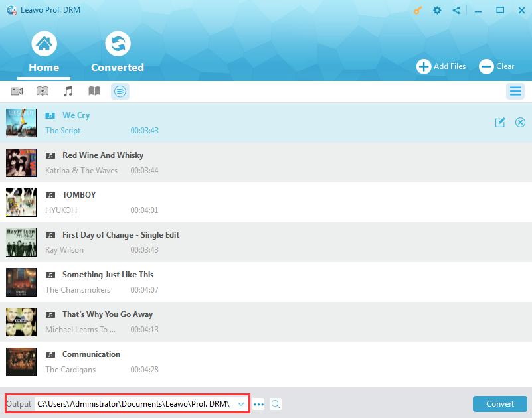Screen dimensions: 532x418
Task: Click the music icon beside TOMBOY
Action: [x=50, y=195]
